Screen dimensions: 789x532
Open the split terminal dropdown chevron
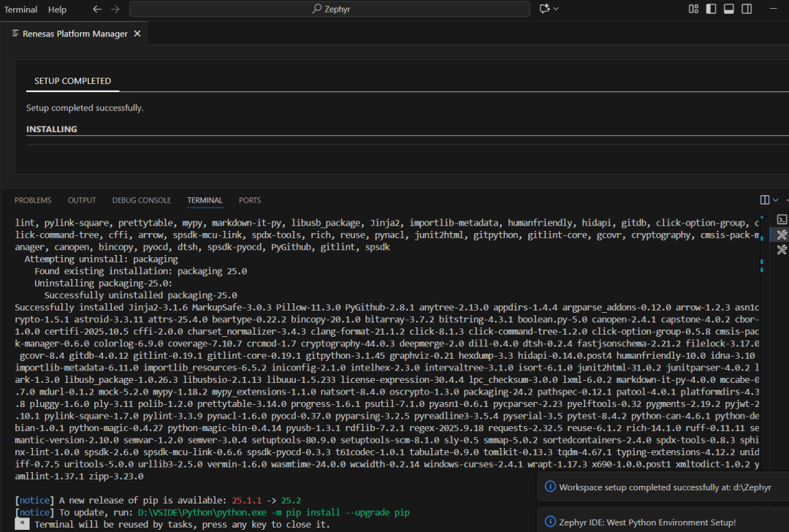point(776,200)
